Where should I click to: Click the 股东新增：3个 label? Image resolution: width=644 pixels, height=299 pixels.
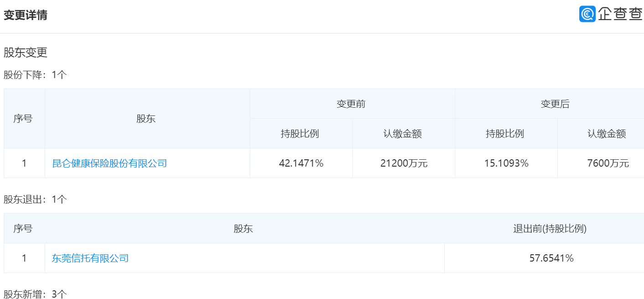coord(35,294)
